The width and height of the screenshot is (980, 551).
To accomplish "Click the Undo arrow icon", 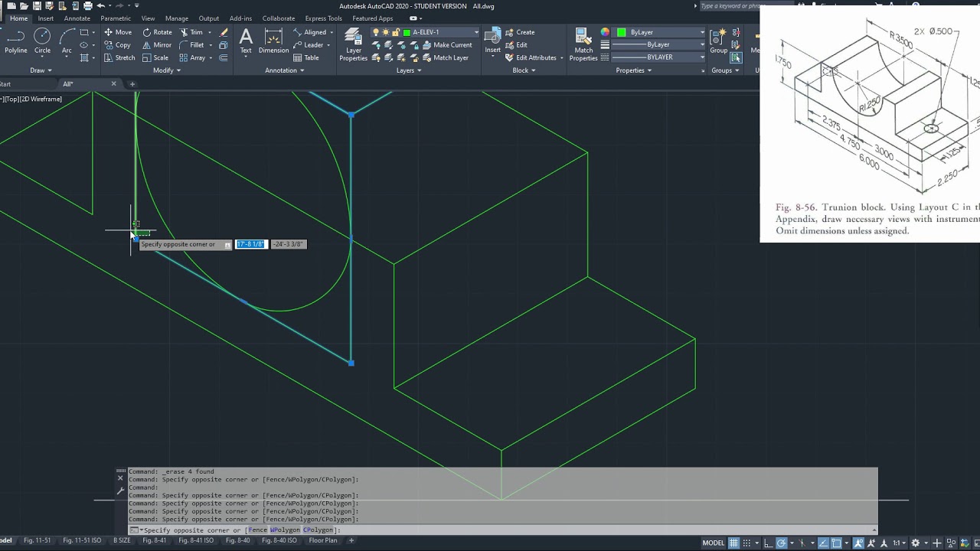I will tap(100, 6).
